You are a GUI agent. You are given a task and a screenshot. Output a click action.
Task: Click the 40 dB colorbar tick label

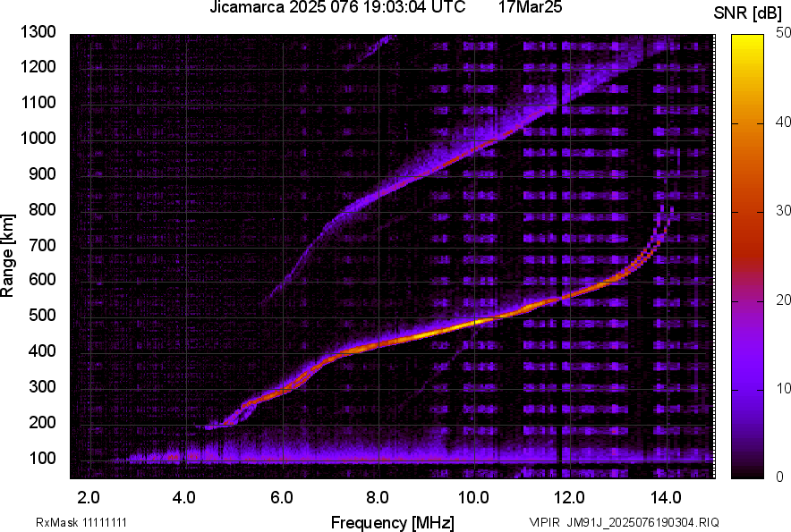click(783, 122)
